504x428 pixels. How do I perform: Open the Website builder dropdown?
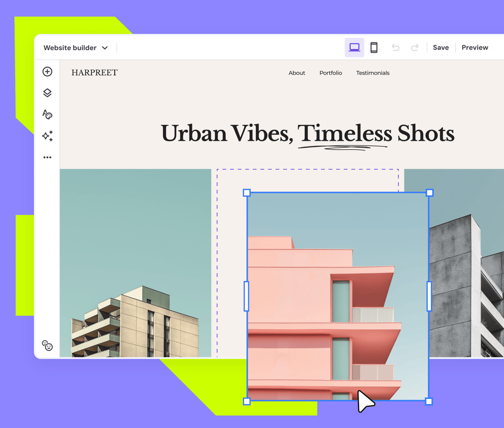click(75, 48)
